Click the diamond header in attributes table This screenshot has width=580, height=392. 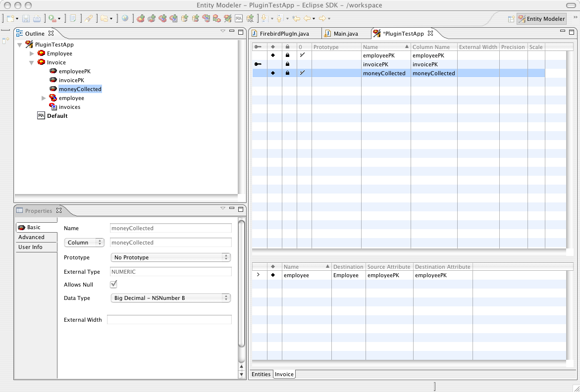(x=273, y=47)
